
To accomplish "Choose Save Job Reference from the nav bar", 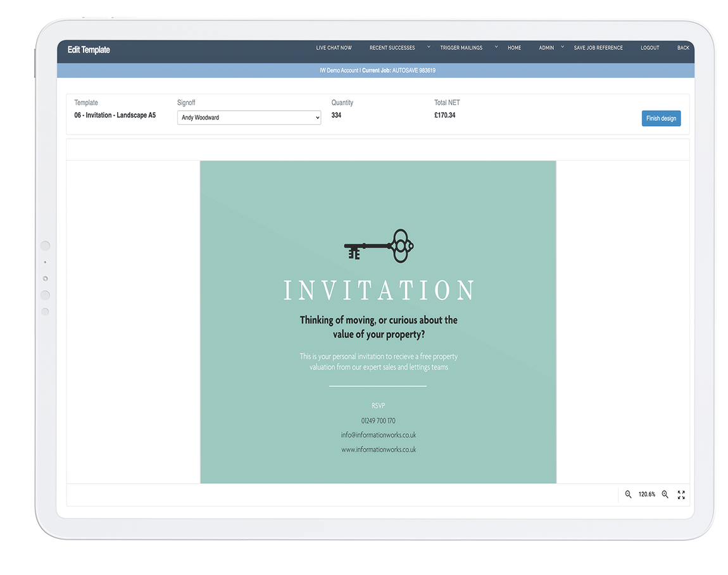I will tap(598, 48).
